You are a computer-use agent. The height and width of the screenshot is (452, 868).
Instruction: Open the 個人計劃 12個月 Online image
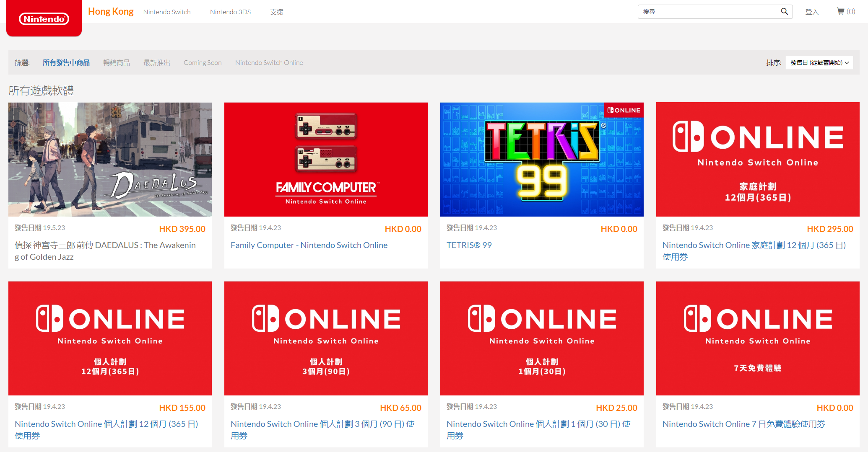pos(110,338)
